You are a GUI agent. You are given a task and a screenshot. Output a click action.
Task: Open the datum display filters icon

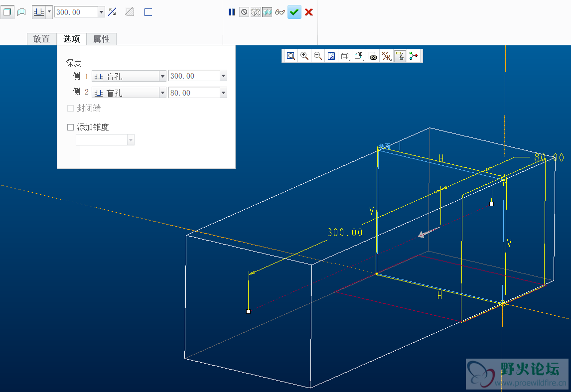click(x=386, y=56)
